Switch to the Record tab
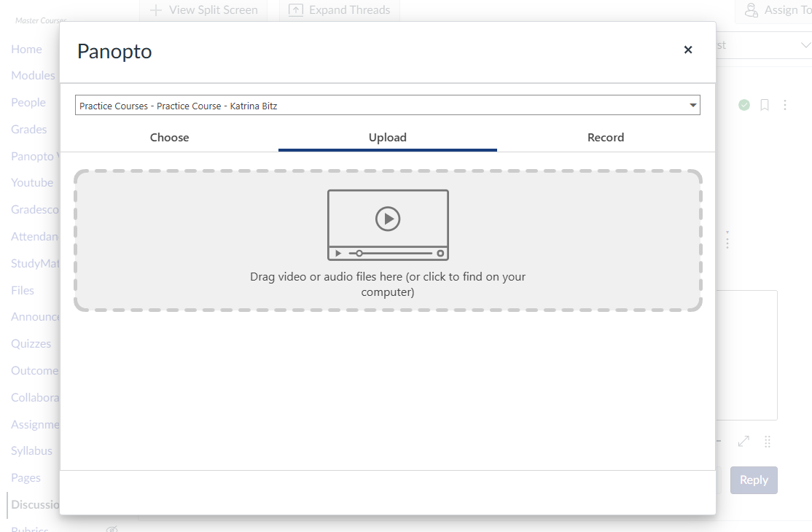This screenshot has width=812, height=532. pos(605,137)
